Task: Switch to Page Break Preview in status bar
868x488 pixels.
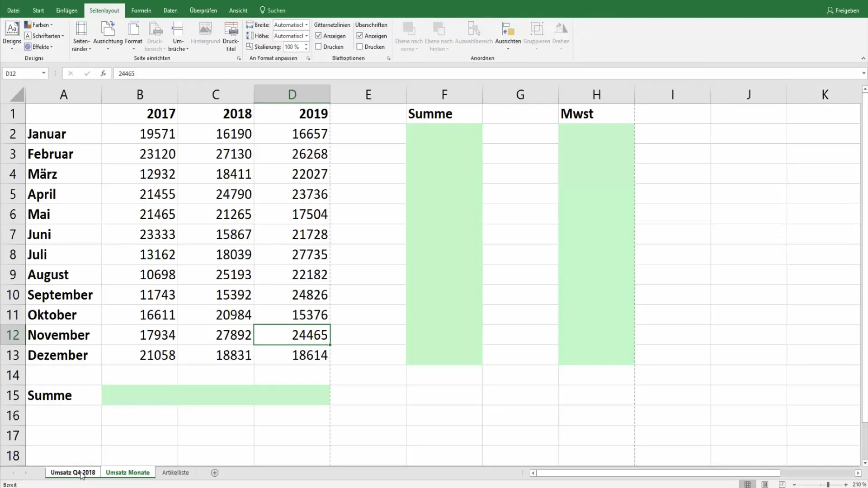Action: point(782,484)
